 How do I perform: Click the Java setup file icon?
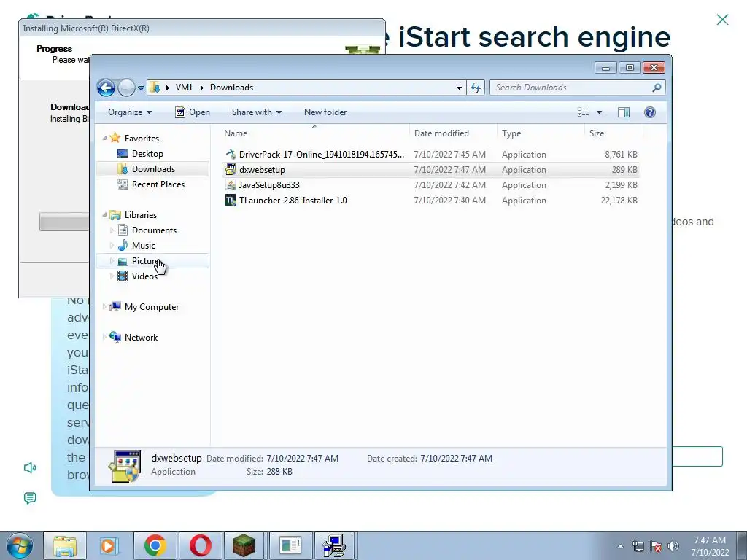[231, 184]
